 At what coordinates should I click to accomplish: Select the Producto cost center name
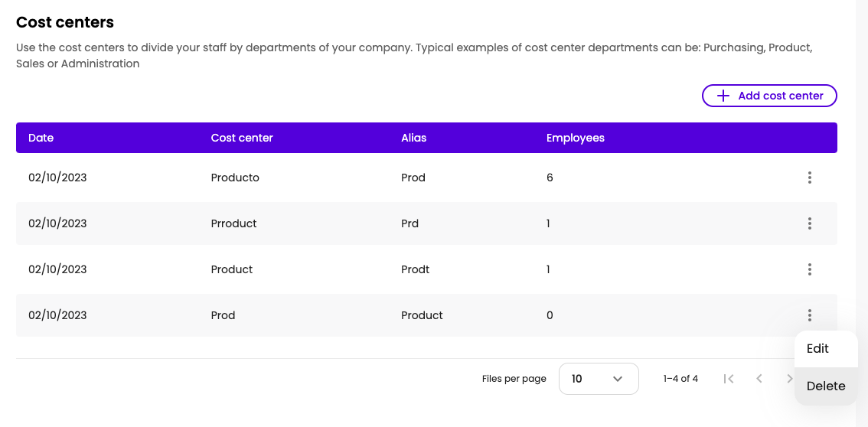[x=235, y=178]
